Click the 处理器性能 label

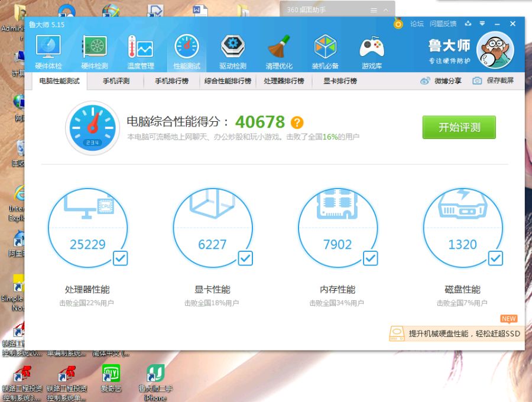click(87, 289)
